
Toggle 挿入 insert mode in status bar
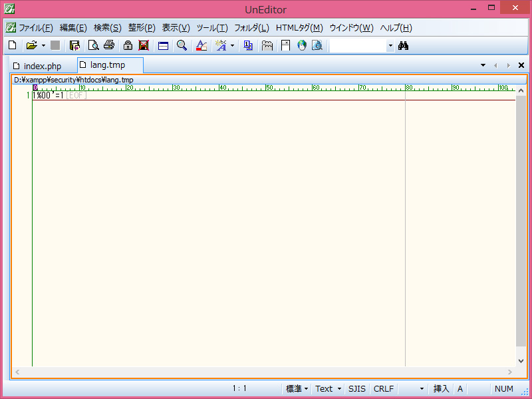[x=442, y=388]
